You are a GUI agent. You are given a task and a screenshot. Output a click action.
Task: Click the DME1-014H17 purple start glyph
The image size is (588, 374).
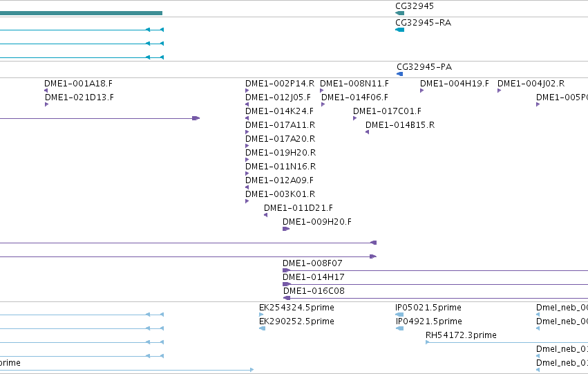(x=287, y=284)
